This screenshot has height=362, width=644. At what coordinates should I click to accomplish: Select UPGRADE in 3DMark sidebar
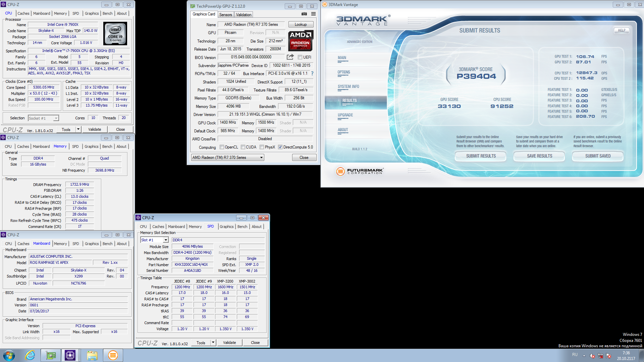click(345, 115)
